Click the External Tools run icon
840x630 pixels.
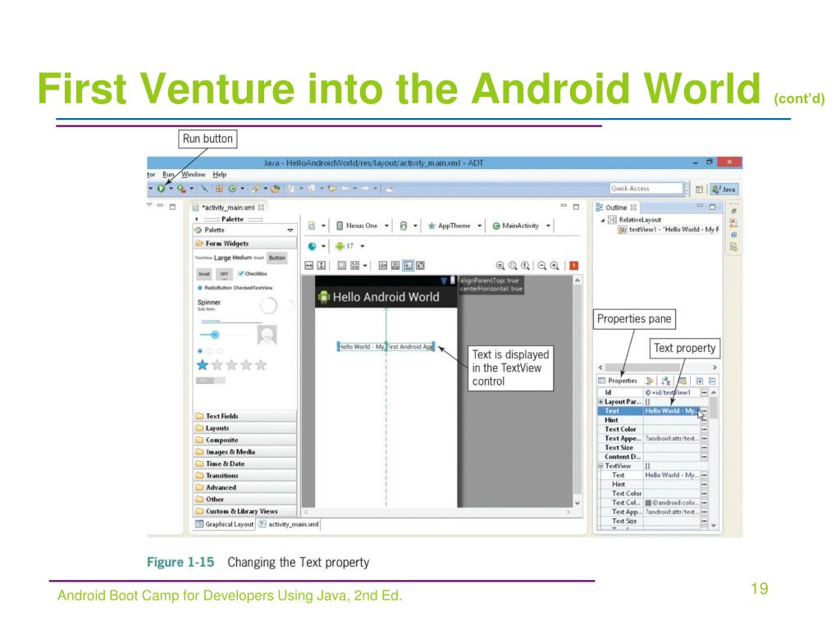pos(182,189)
